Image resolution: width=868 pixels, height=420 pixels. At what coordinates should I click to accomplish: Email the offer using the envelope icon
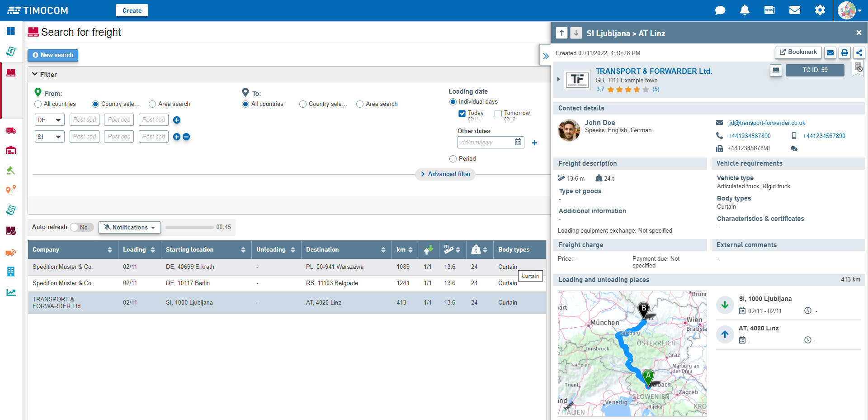coord(830,52)
